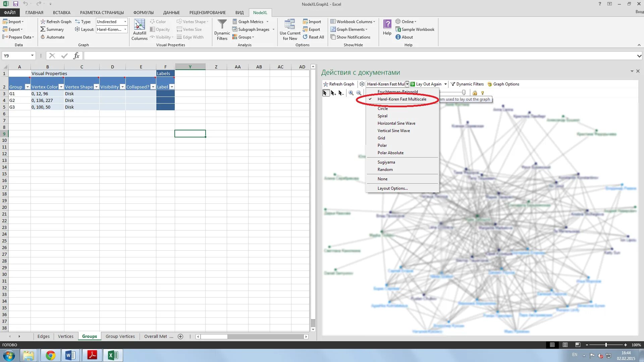Choose the Polar Absolute layout
Image resolution: width=644 pixels, height=362 pixels.
point(390,153)
